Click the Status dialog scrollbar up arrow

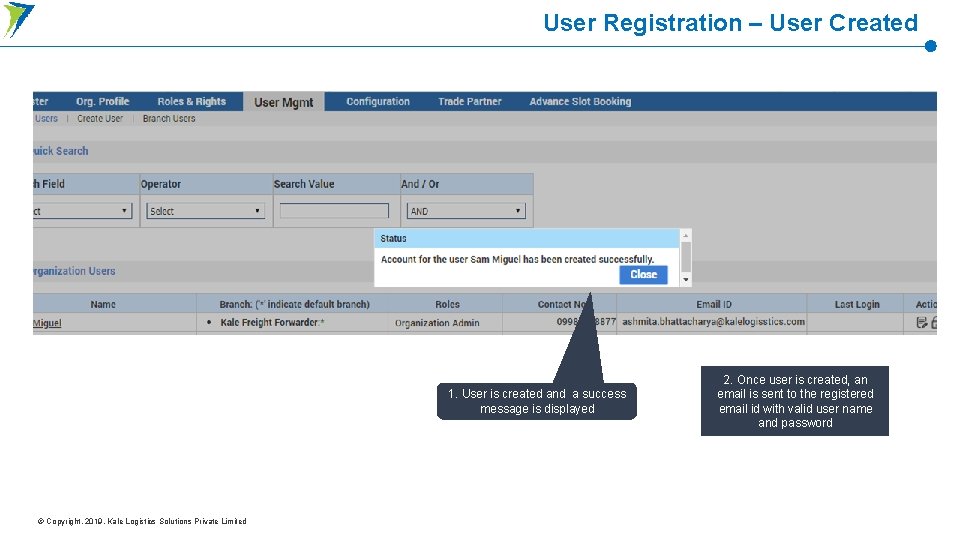686,236
